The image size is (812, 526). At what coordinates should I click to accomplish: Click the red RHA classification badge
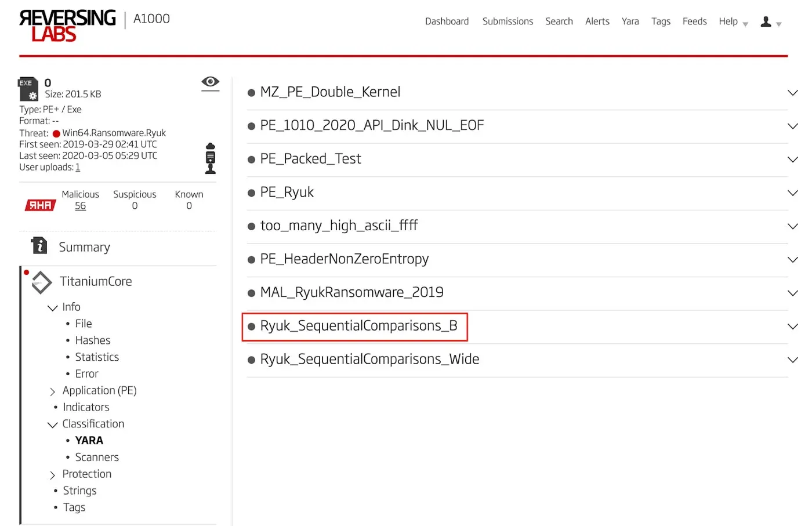40,205
